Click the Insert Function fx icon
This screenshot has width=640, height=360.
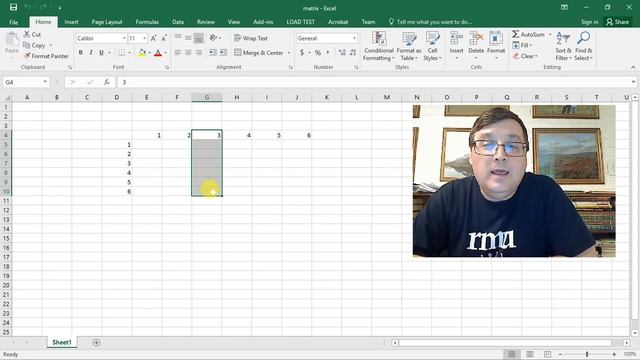[x=107, y=82]
